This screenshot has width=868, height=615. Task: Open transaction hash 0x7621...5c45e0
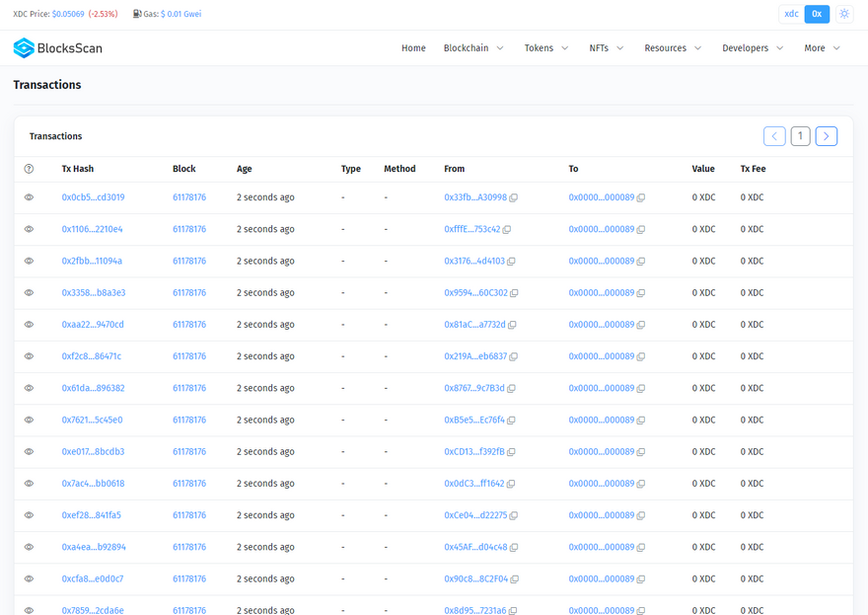[x=92, y=420]
